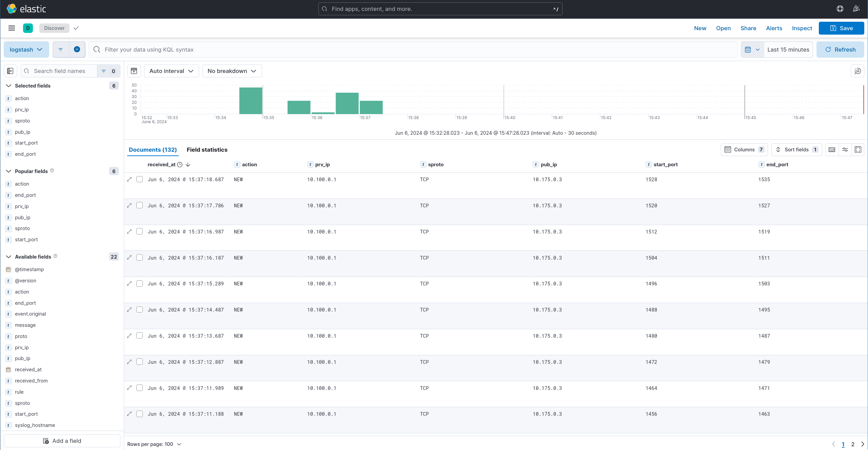Click Open in the top menu

click(723, 28)
